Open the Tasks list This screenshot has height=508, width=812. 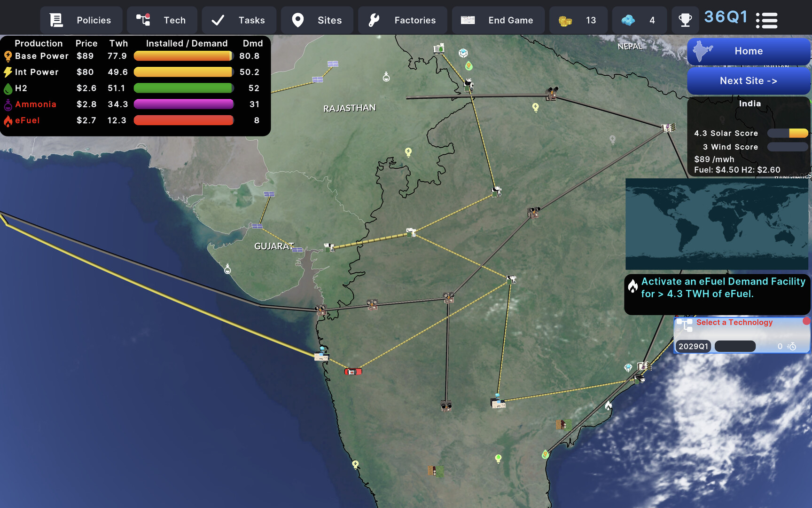(239, 20)
